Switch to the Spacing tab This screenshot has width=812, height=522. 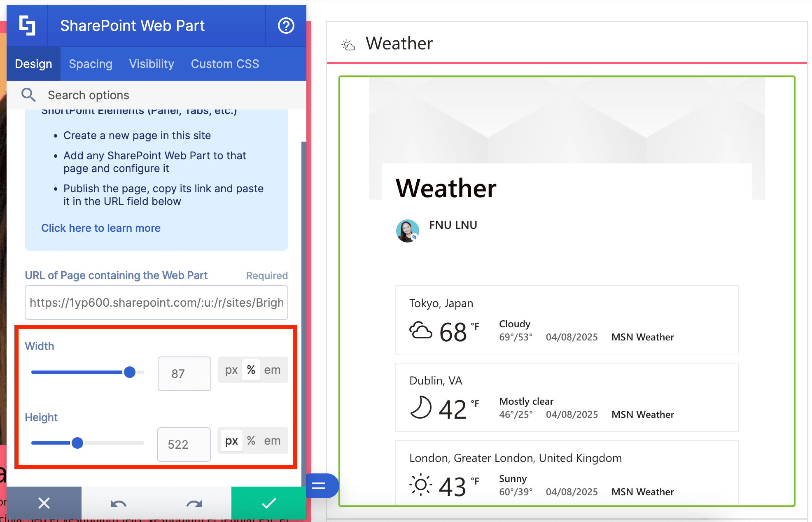pos(91,64)
